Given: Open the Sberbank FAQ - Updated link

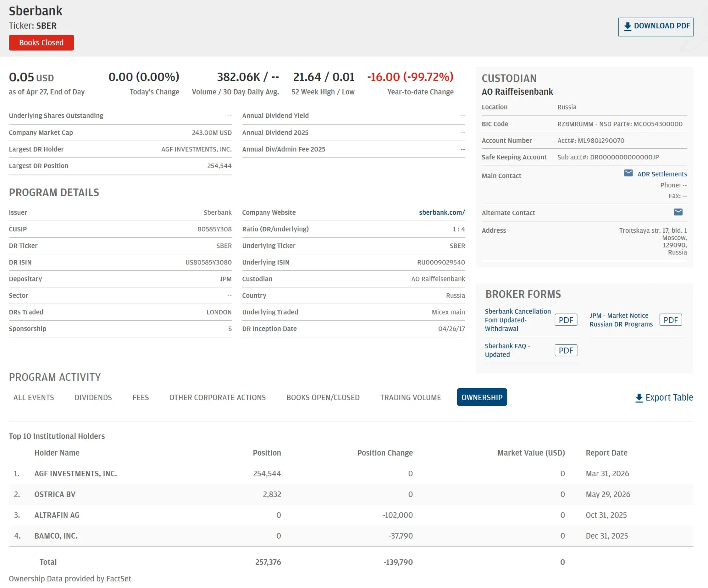Looking at the screenshot, I should [507, 350].
